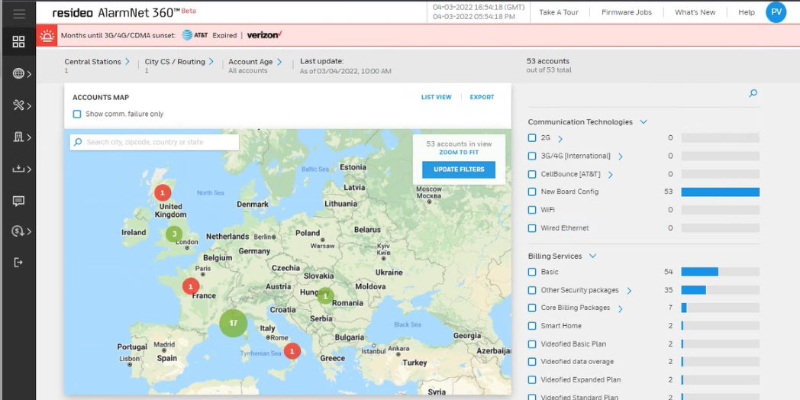Click the Update Filters button
This screenshot has width=800, height=400.
pos(458,169)
